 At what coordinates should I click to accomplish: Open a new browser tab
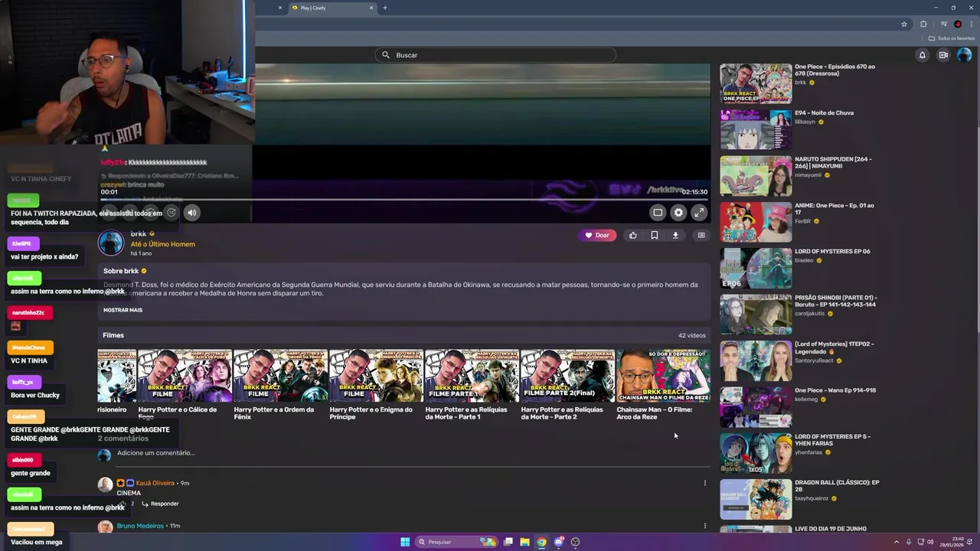pyautogui.click(x=385, y=8)
